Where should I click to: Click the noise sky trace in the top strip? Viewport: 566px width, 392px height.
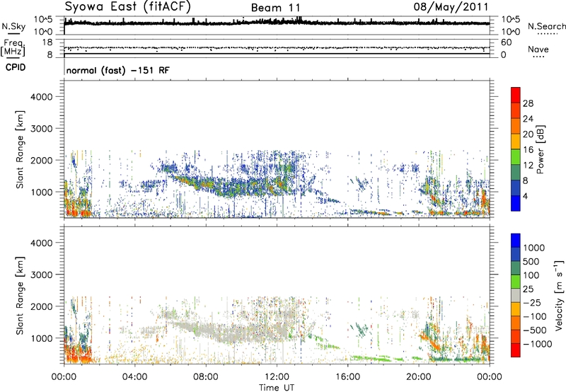click(277, 23)
